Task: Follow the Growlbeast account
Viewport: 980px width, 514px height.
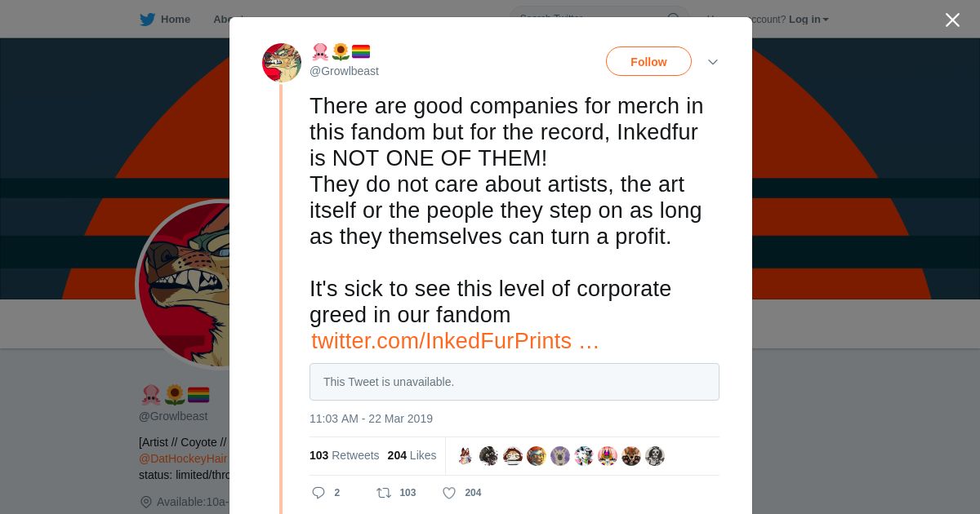Action: 648,62
